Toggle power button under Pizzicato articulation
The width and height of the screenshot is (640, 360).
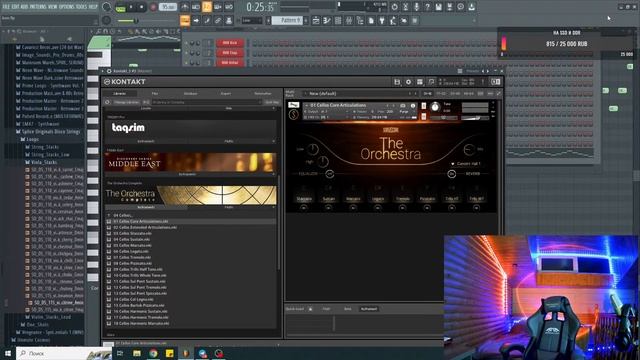tap(427, 208)
